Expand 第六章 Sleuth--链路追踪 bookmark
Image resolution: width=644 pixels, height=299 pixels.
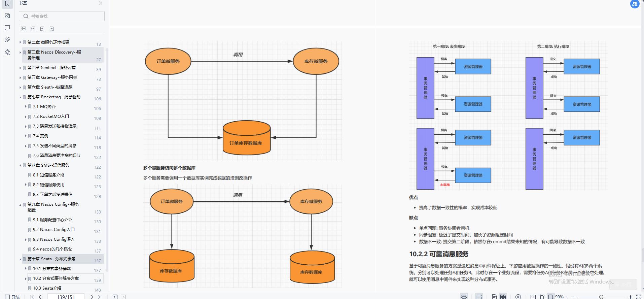[x=20, y=87]
